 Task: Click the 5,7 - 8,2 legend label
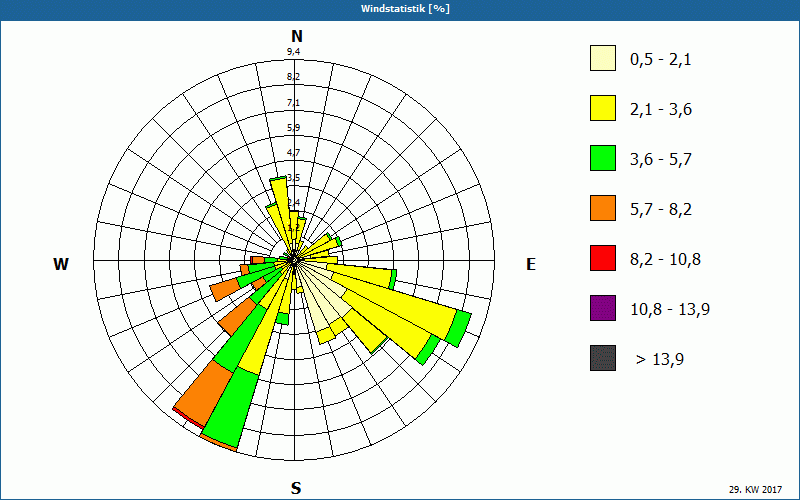[x=661, y=210]
